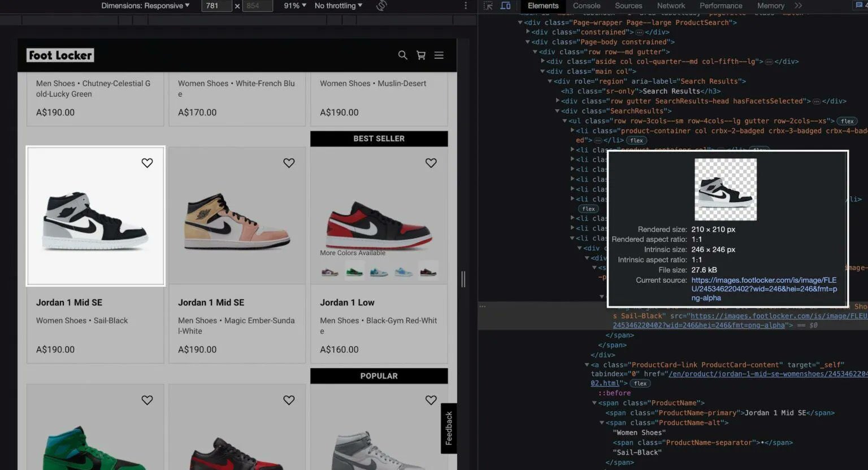The width and height of the screenshot is (868, 470).
Task: Click the flex badge next to the ul row element
Action: pos(847,121)
